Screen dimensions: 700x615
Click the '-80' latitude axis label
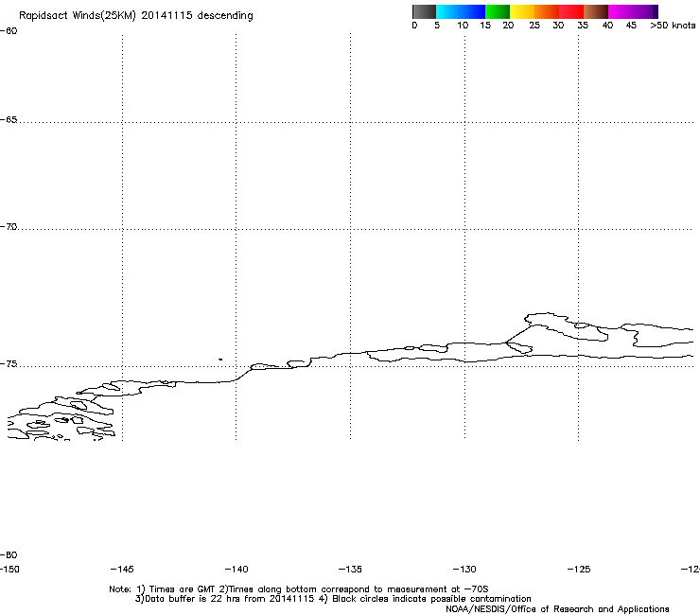pos(9,555)
